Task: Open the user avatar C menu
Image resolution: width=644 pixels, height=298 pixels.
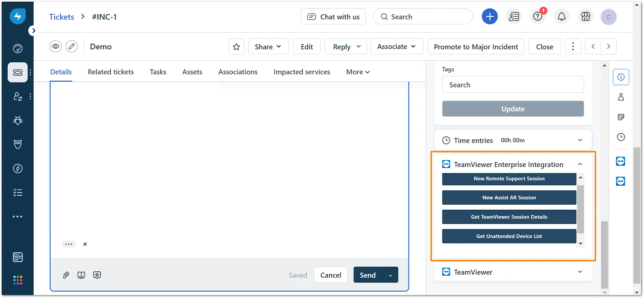Action: [609, 17]
